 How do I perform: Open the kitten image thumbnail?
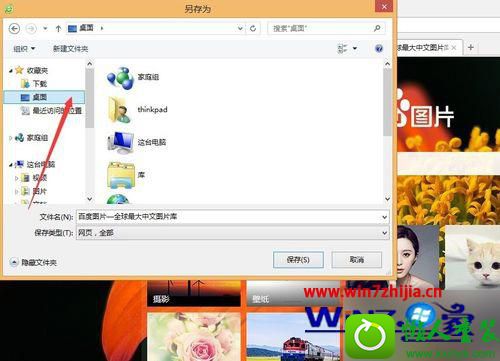473,257
